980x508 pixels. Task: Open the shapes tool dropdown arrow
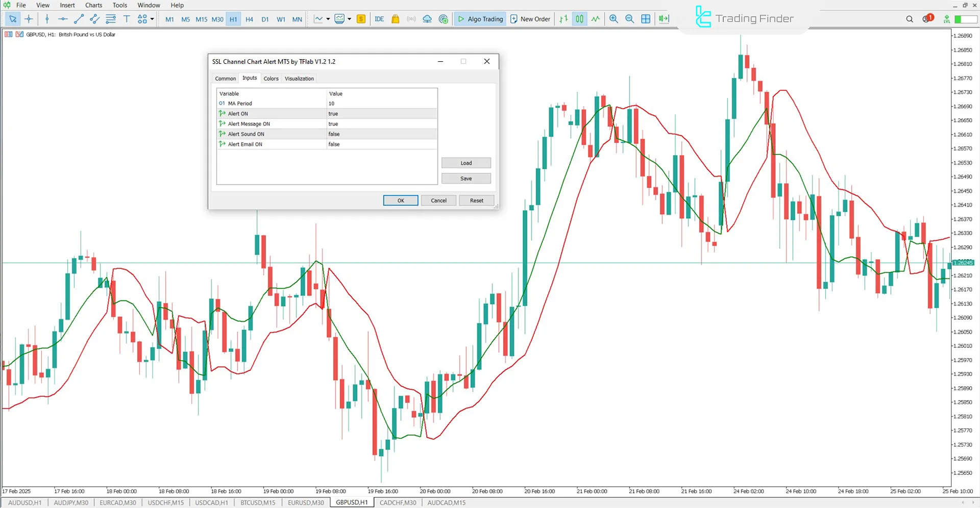pos(152,19)
